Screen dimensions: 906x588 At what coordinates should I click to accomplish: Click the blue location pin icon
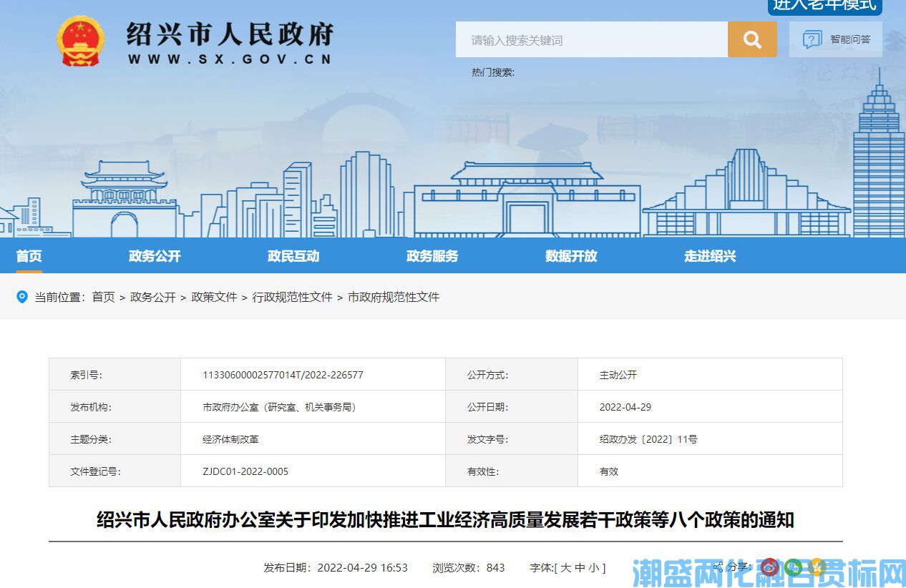22,297
